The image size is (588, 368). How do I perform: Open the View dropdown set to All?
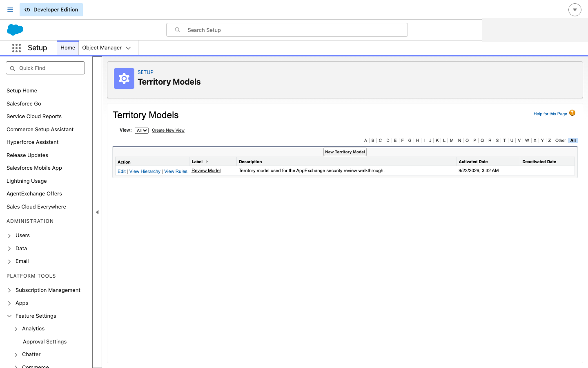click(141, 130)
